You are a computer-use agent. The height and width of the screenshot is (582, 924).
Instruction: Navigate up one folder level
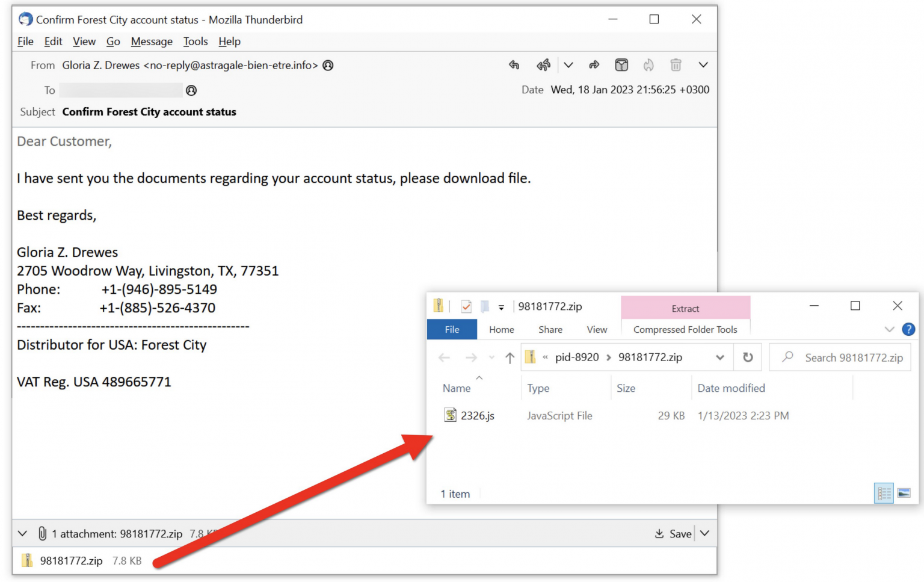point(510,357)
